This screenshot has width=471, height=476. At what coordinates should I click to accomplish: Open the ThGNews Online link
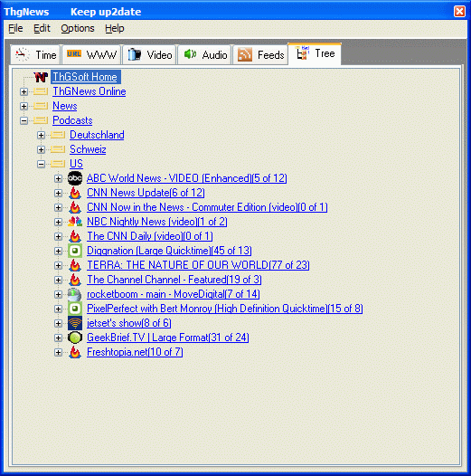89,91
